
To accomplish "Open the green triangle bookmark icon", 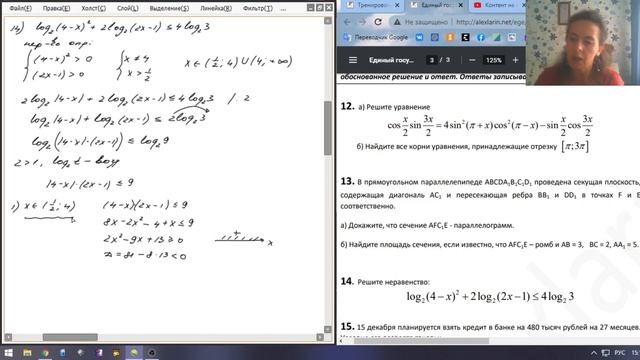I will (x=496, y=37).
